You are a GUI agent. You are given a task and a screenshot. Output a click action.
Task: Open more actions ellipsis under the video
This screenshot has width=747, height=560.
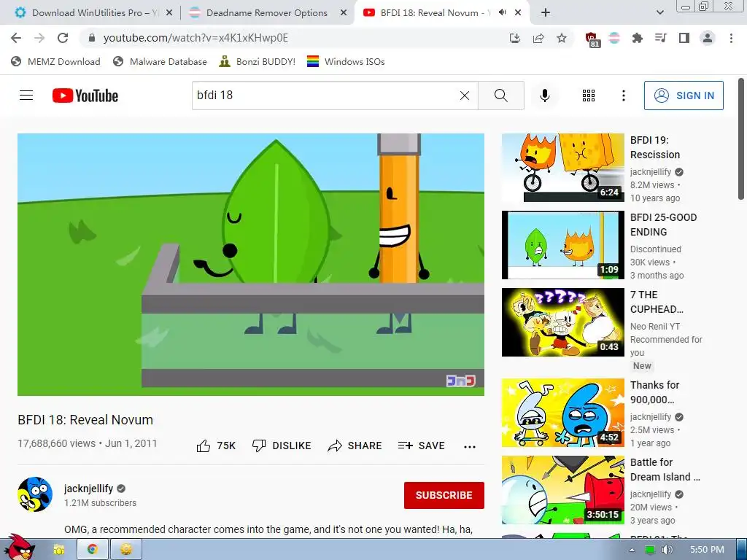click(x=470, y=447)
